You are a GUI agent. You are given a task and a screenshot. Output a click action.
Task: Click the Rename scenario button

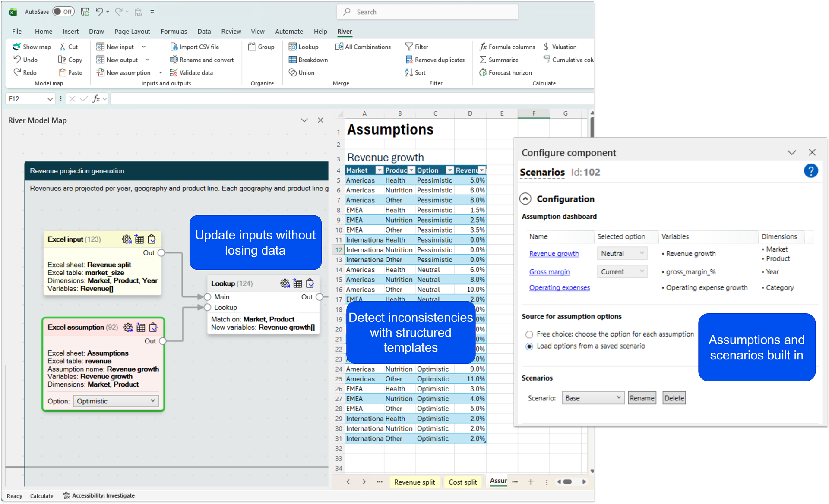pyautogui.click(x=642, y=398)
